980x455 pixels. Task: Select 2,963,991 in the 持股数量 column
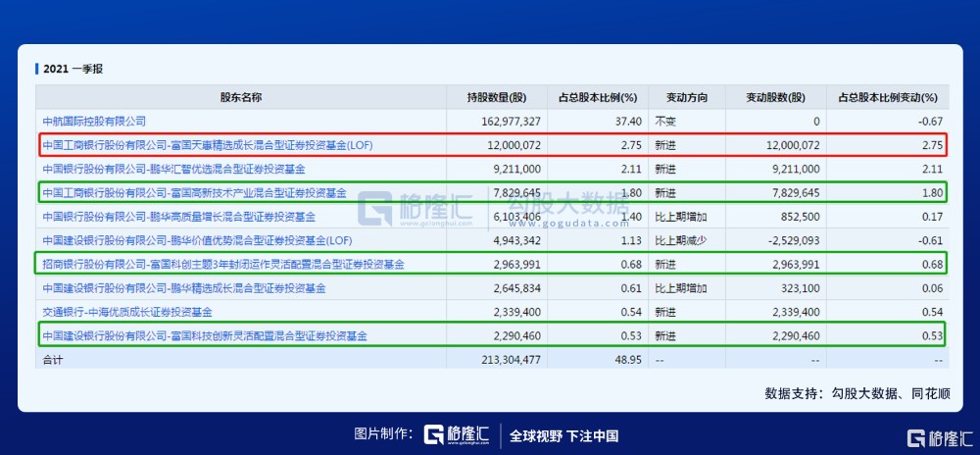(516, 265)
